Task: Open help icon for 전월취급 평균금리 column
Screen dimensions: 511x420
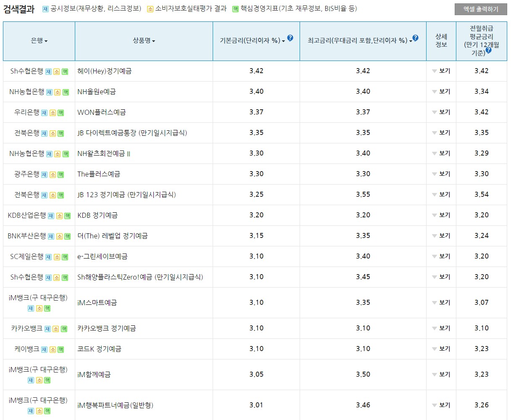Action: [488, 50]
